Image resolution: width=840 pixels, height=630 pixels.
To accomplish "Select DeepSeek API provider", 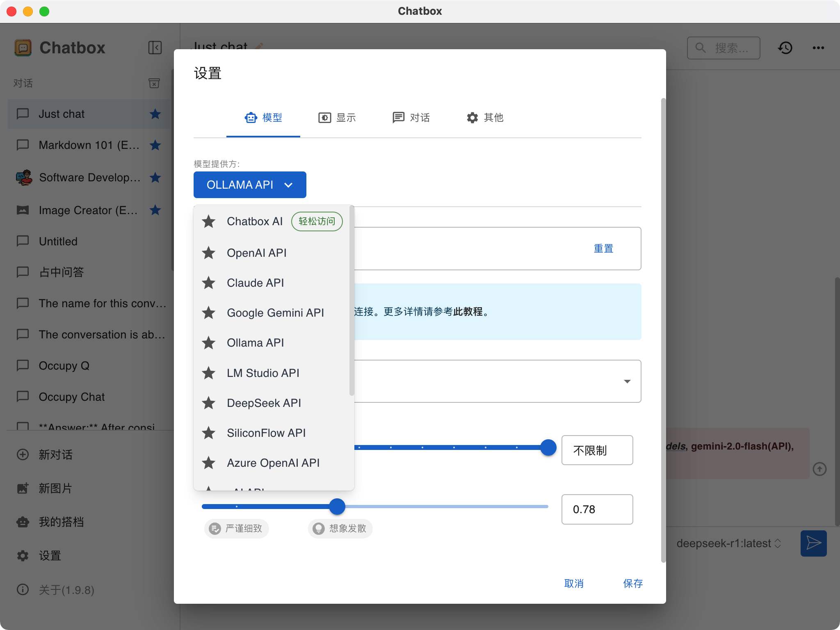I will coord(272,403).
